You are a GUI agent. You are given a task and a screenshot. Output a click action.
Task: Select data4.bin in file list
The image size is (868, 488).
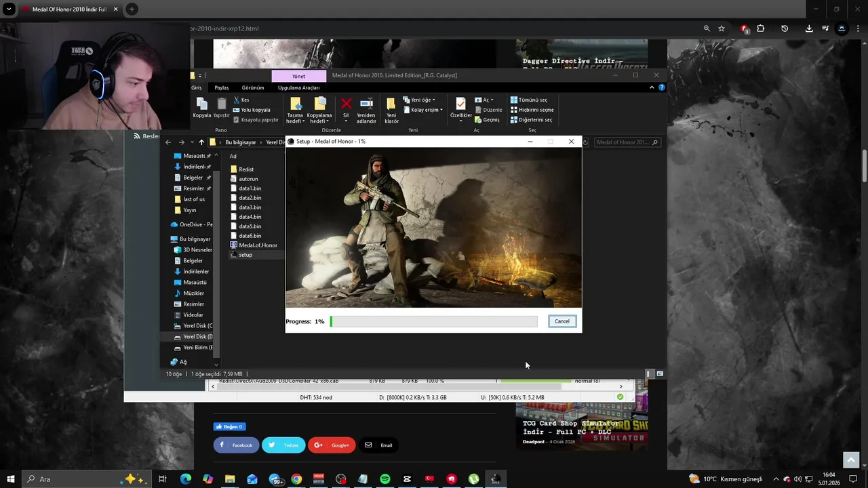pos(250,217)
